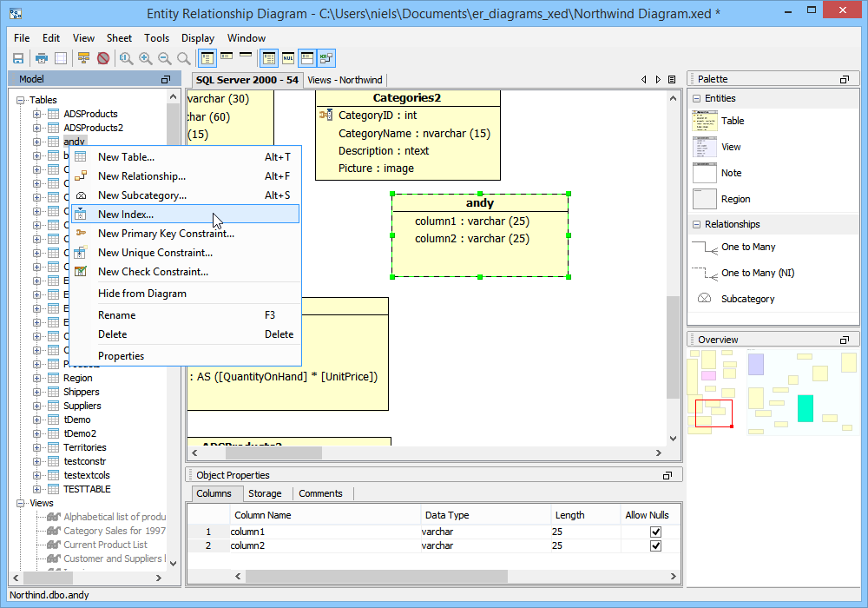Select the Territories table in tree

coord(85,447)
